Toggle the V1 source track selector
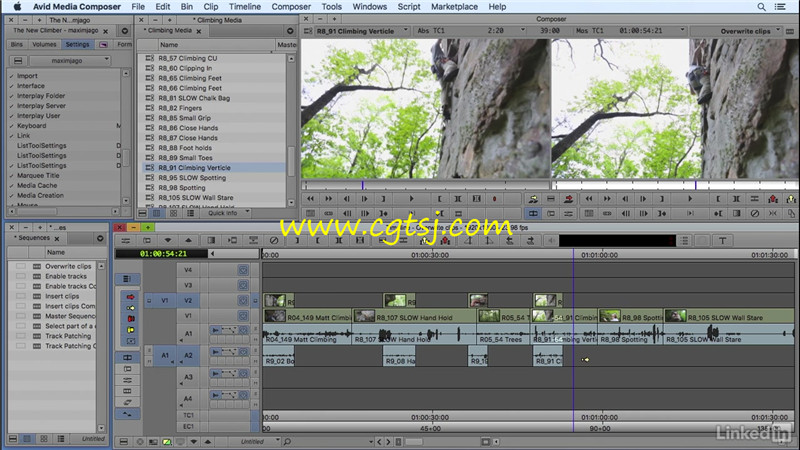 (x=164, y=301)
